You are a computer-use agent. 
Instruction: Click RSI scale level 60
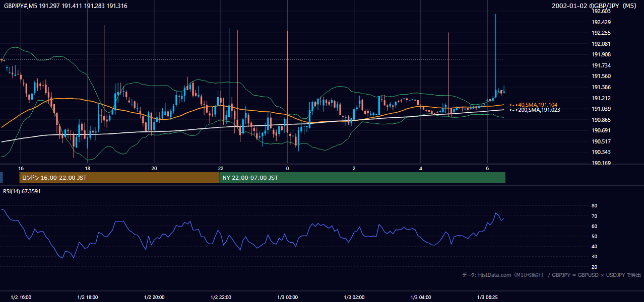point(594,226)
